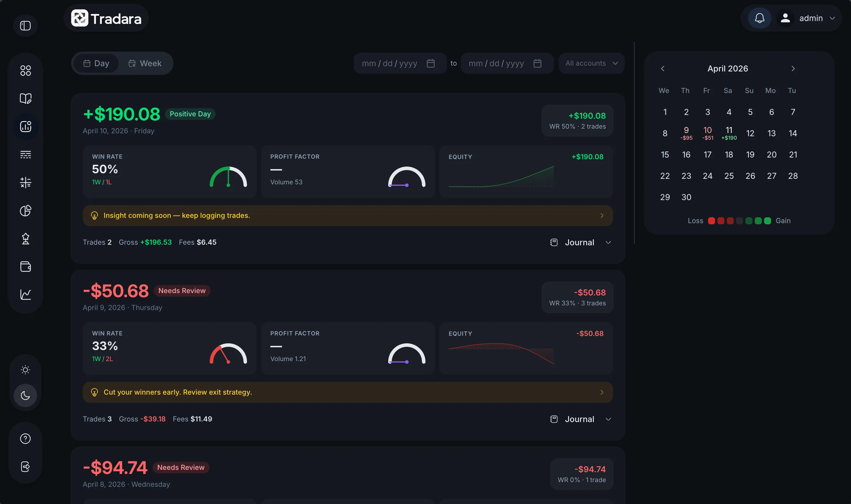
Task: Go to next month in calendar
Action: 793,69
